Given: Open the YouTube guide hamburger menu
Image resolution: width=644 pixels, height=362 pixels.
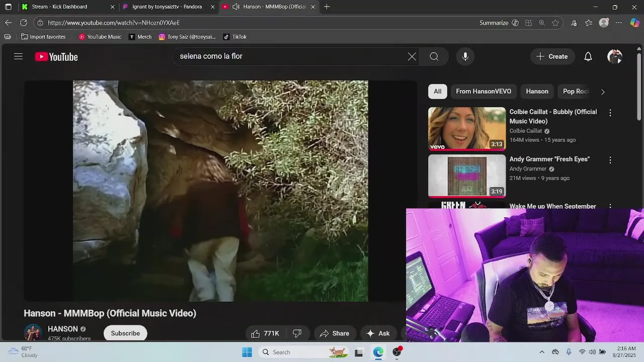Looking at the screenshot, I should tap(18, 56).
